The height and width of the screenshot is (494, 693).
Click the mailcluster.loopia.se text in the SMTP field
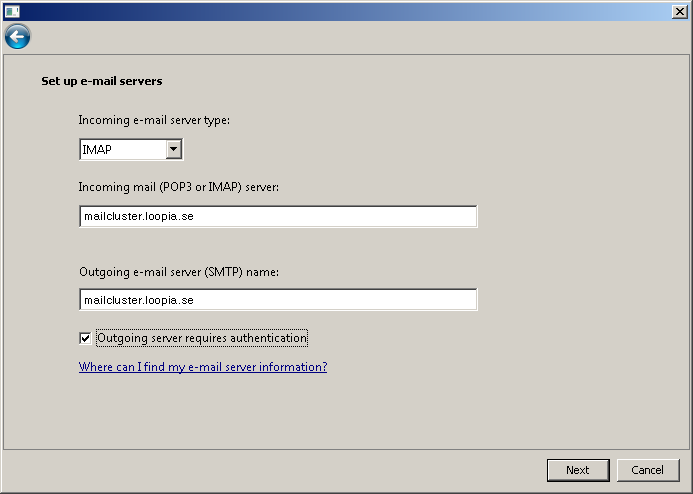pyautogui.click(x=139, y=300)
